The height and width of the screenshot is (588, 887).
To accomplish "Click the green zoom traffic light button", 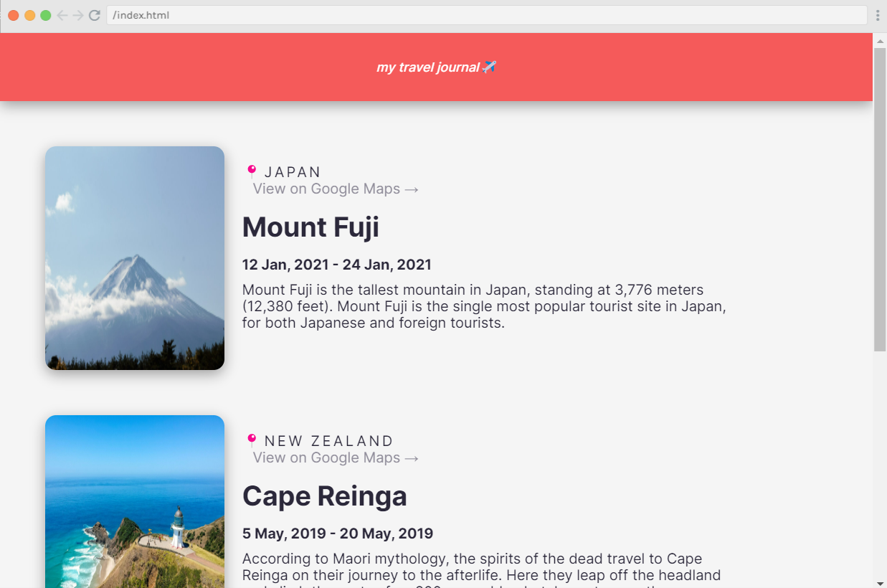I will tap(46, 14).
